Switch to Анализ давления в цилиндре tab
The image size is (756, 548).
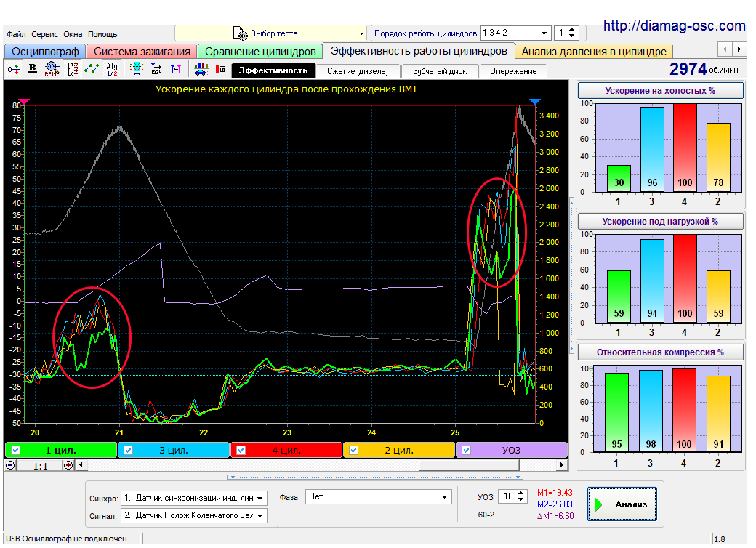593,51
